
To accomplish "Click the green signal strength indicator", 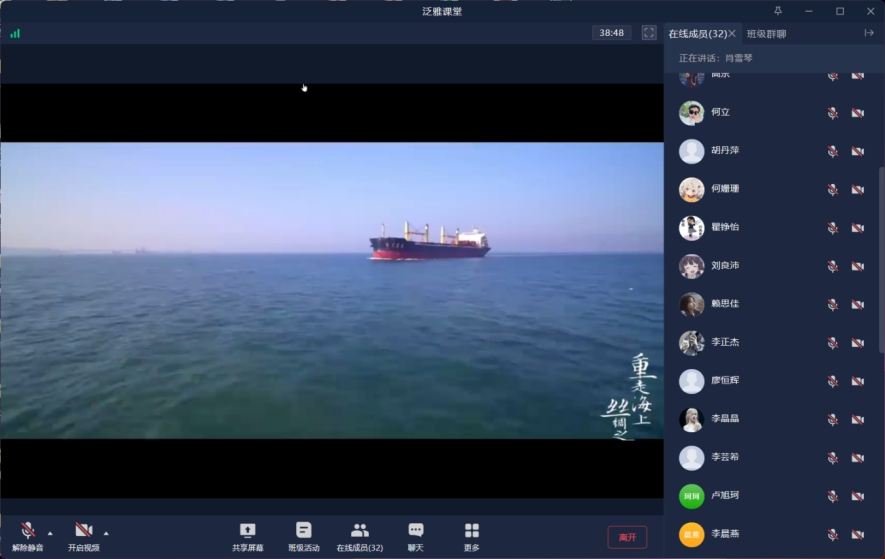I will [x=15, y=33].
